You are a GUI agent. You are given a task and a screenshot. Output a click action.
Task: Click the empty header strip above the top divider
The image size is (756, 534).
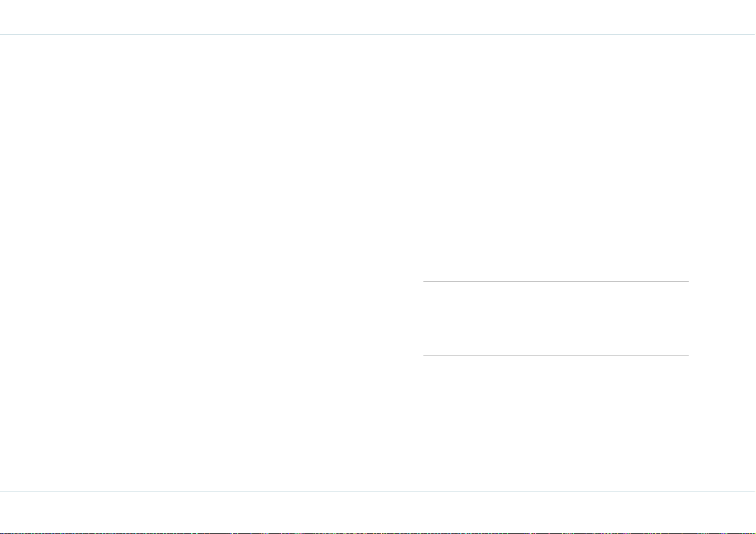(x=378, y=17)
